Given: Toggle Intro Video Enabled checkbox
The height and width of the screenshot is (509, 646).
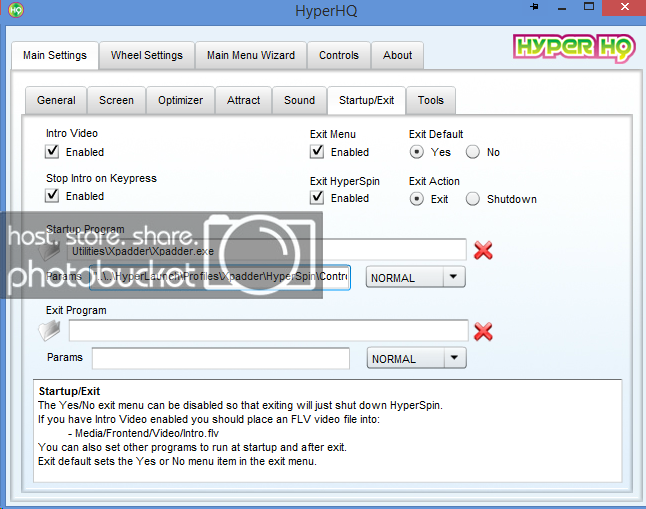Looking at the screenshot, I should click(x=52, y=151).
